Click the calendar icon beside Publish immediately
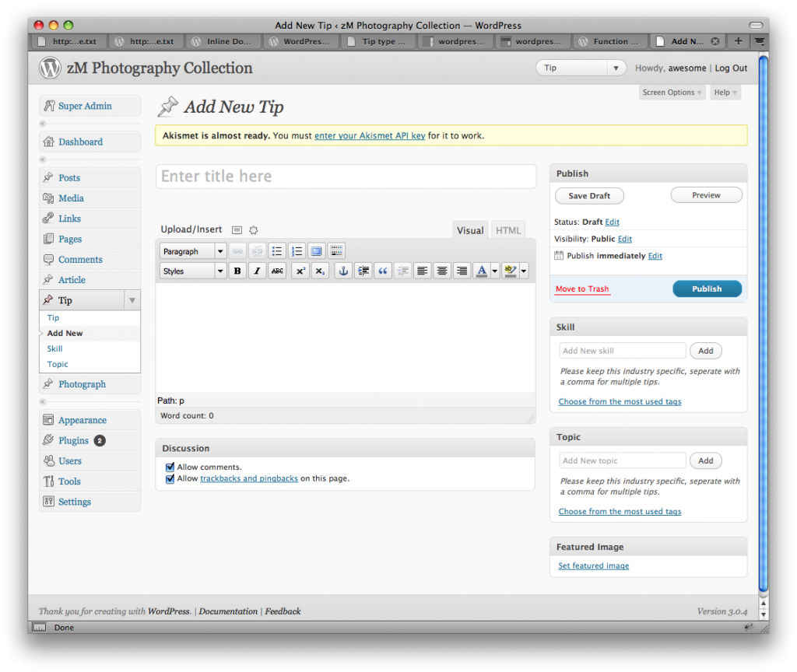 tap(559, 255)
